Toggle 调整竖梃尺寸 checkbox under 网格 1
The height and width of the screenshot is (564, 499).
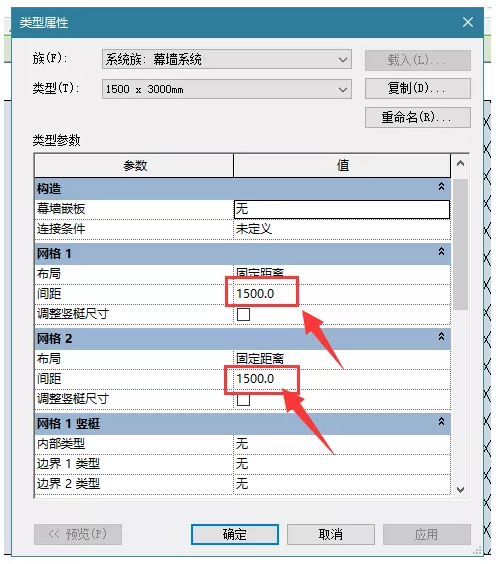point(243,314)
